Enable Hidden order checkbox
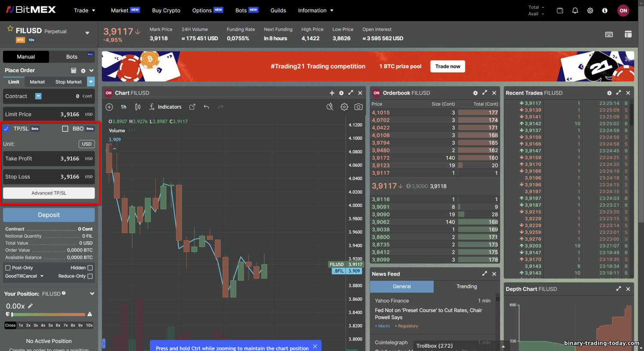The image size is (644, 351). click(x=90, y=268)
